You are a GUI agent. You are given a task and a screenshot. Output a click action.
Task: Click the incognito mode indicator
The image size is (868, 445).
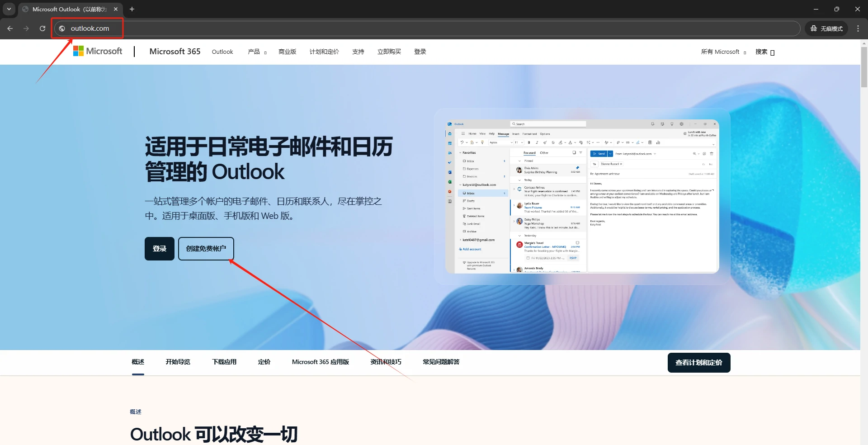[826, 28]
